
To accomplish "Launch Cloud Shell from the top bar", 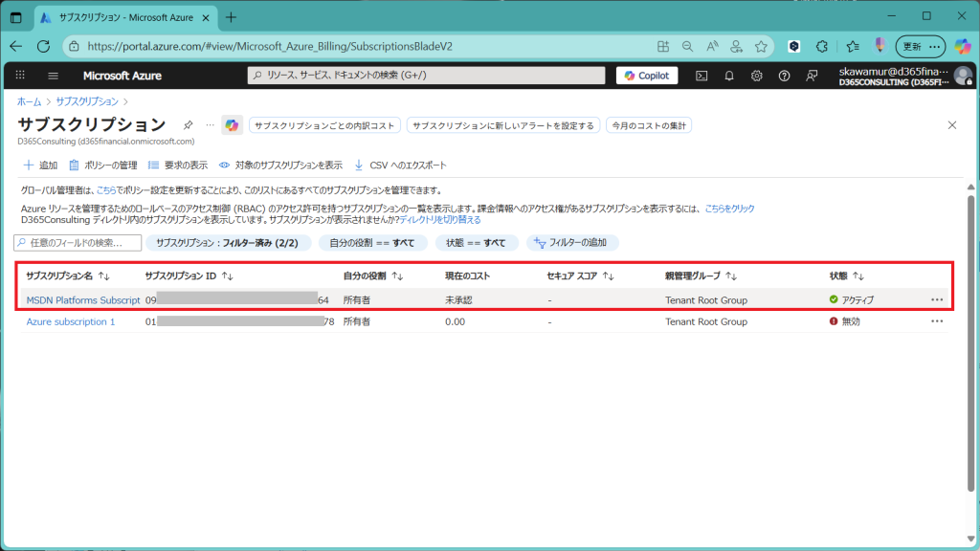I will click(x=702, y=76).
